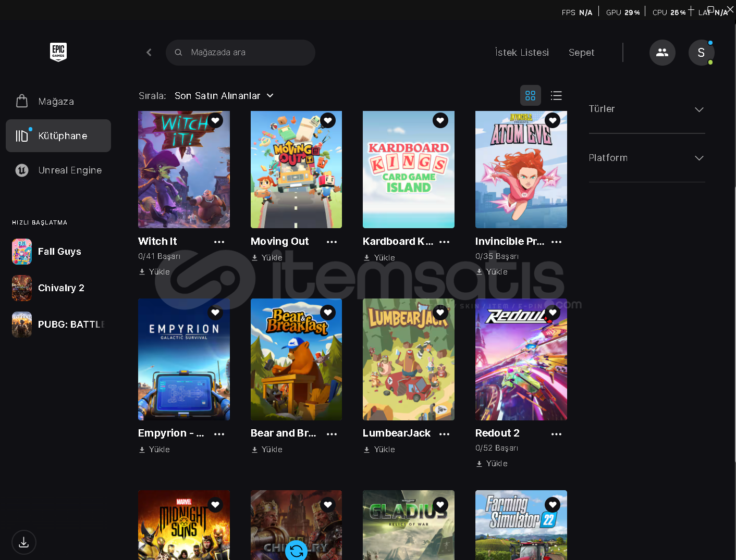Screen dimensions: 736x560
Task: Toggle favorite heart on Midnight Suns
Action: click(215, 504)
